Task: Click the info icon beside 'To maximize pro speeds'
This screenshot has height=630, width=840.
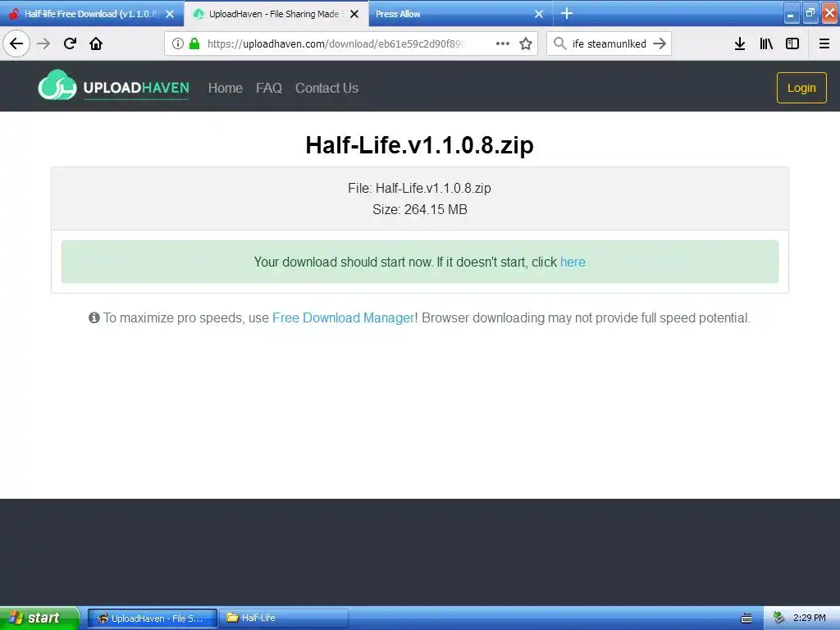Action: click(x=94, y=317)
